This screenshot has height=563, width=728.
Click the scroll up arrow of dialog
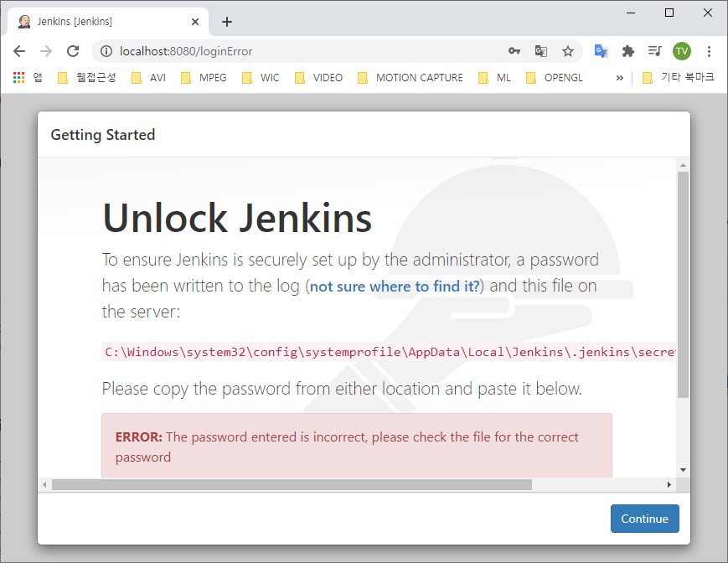pos(683,165)
